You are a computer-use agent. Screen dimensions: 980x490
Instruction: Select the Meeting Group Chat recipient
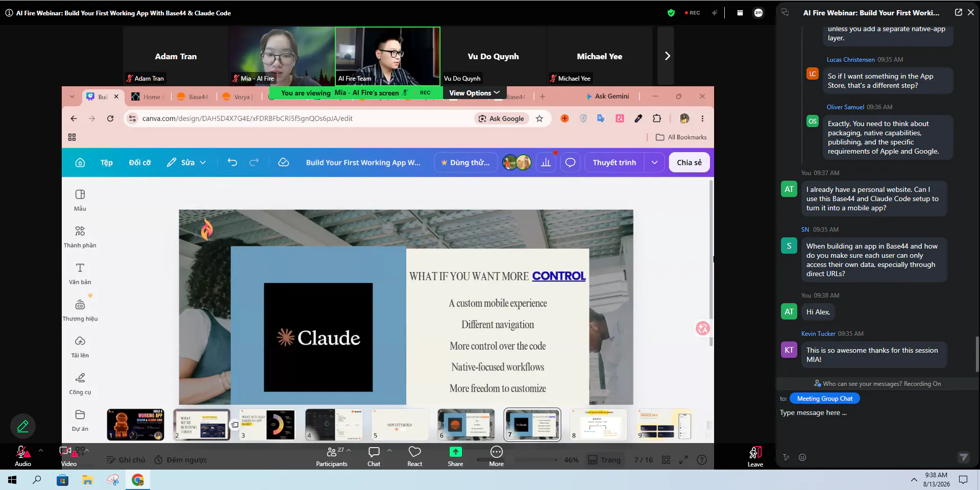pyautogui.click(x=824, y=399)
